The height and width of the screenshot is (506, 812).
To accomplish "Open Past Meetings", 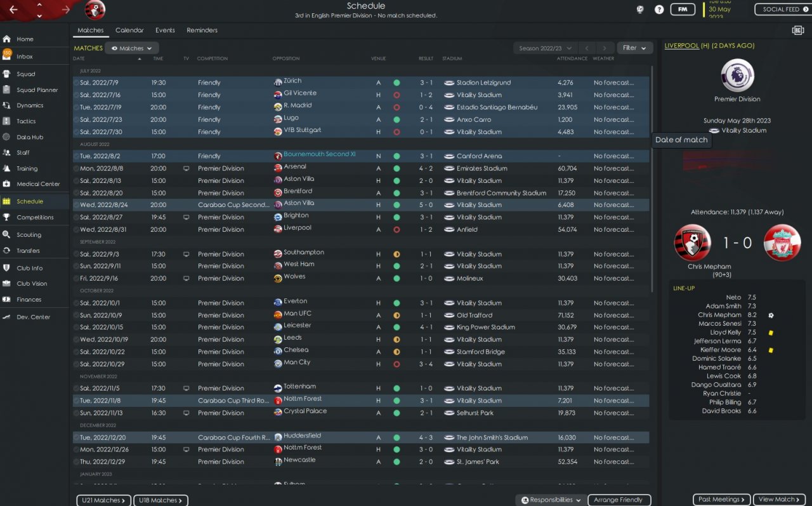I will pos(721,500).
